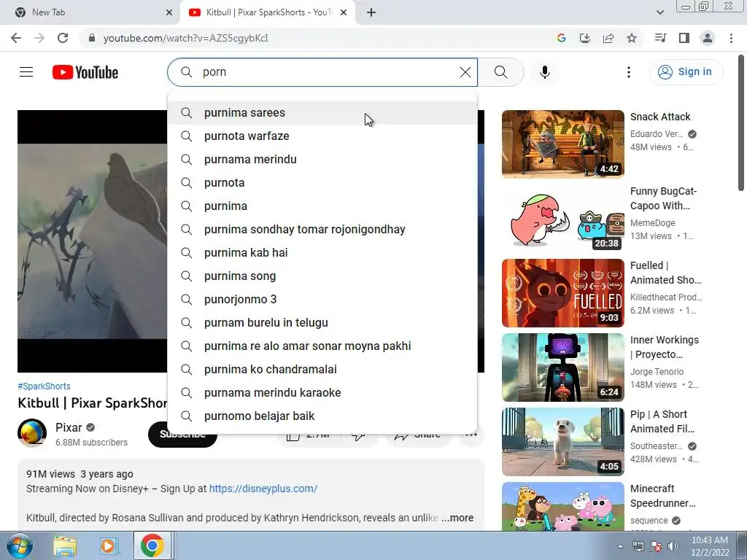Switch to the New Tab tab
This screenshot has width=747, height=560.
coord(90,12)
